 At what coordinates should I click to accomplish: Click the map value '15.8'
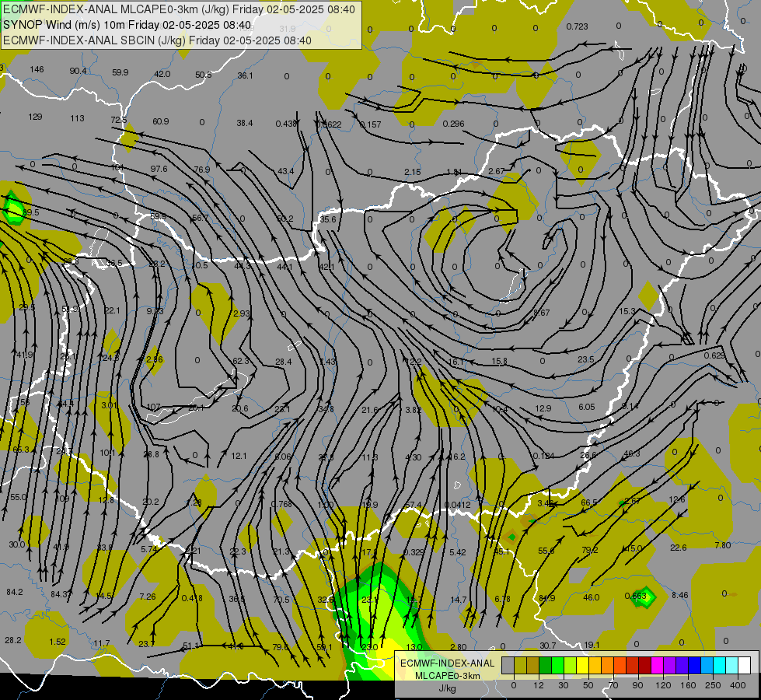(499, 362)
